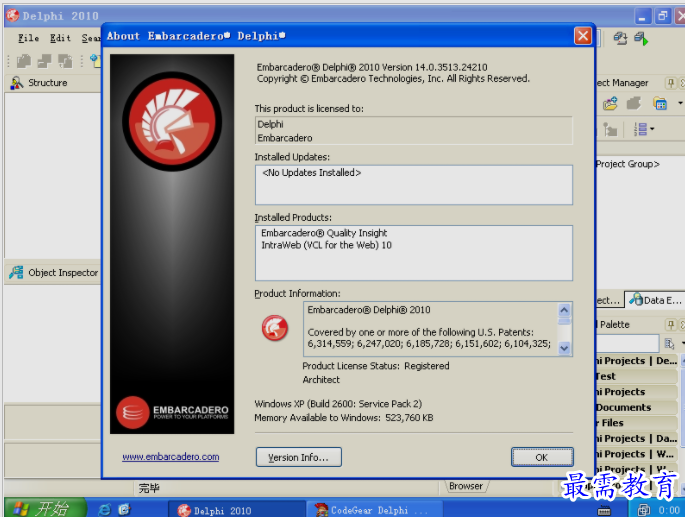This screenshot has width=685, height=517.
Task: Click the '<No Updates Installed>' list entry
Action: point(311,173)
